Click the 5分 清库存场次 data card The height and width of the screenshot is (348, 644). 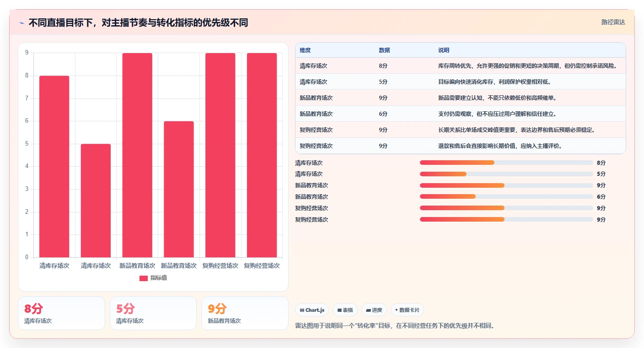(153, 313)
